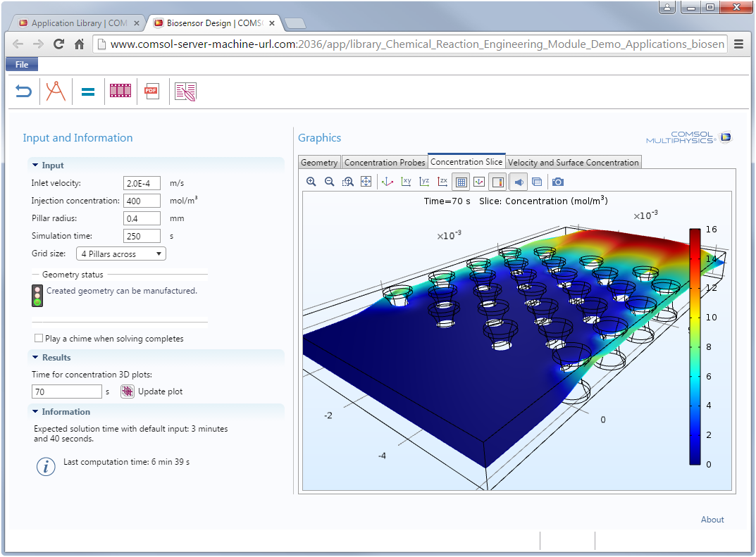This screenshot has width=756, height=557.
Task: Click the Simulation time input field
Action: click(x=142, y=236)
